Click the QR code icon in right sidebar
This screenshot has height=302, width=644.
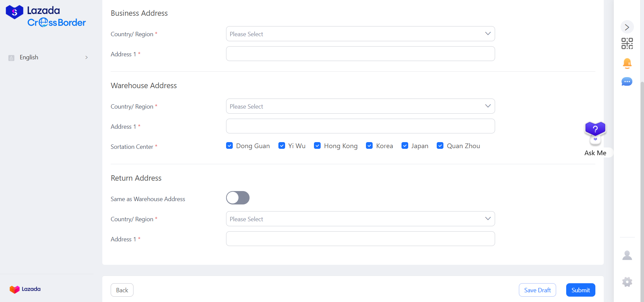pyautogui.click(x=627, y=44)
